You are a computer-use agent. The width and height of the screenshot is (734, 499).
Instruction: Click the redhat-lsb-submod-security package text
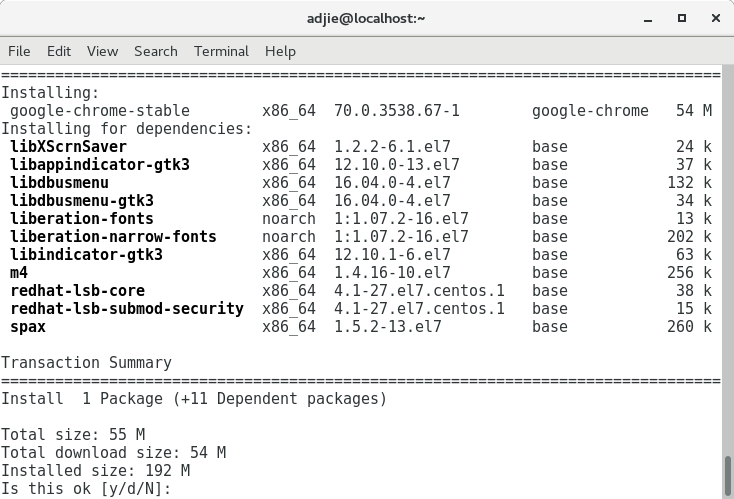click(127, 308)
